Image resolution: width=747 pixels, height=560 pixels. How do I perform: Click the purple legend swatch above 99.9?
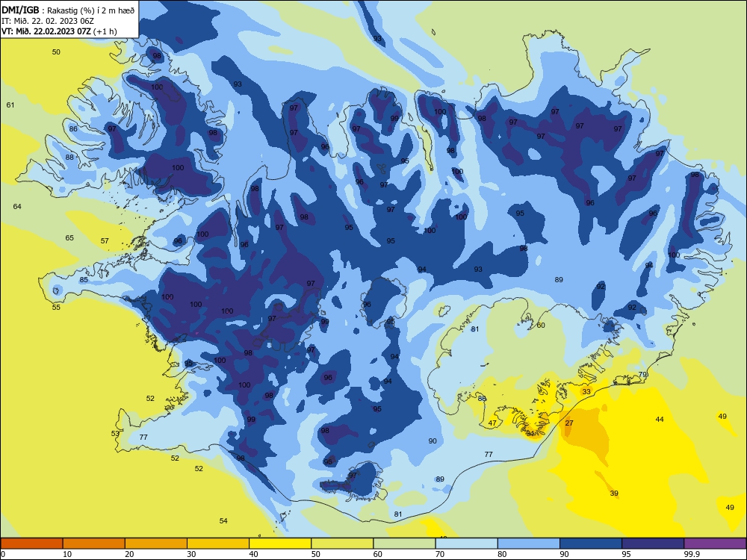(x=715, y=544)
